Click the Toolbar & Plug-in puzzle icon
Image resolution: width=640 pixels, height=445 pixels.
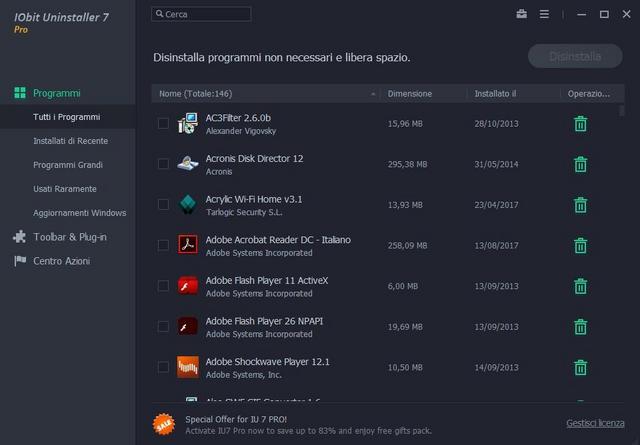[20, 237]
